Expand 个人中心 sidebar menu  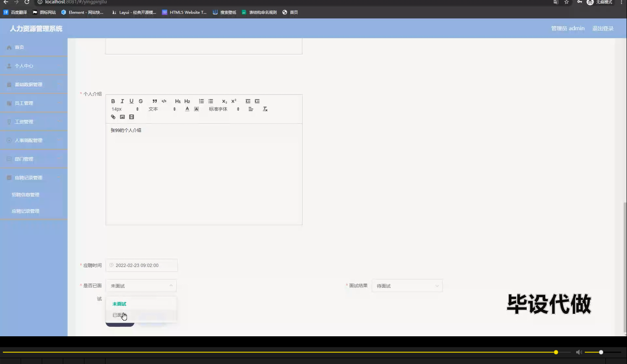click(x=34, y=66)
